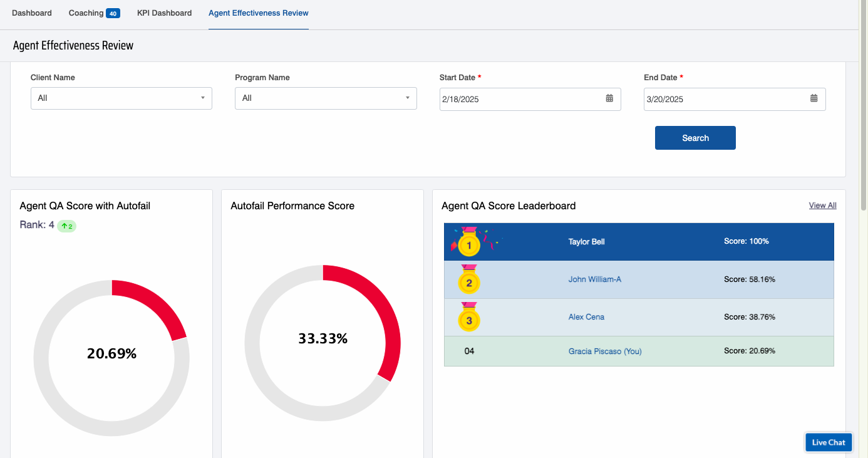This screenshot has height=458, width=868.
Task: Click the Start Date calendar icon
Action: coord(609,98)
